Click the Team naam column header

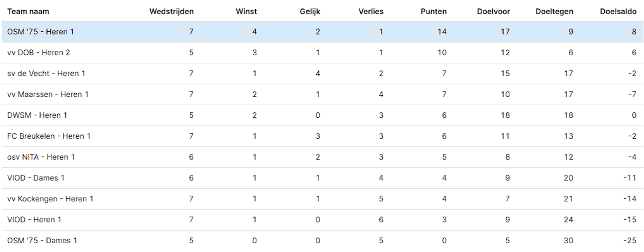28,11
